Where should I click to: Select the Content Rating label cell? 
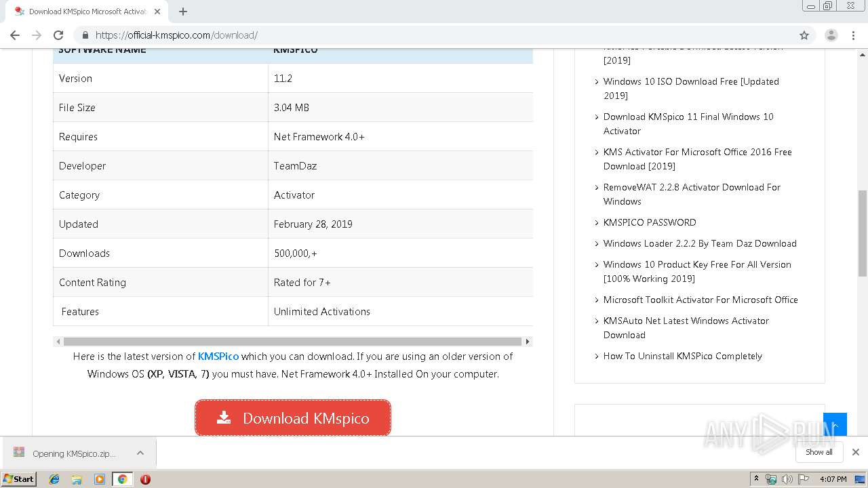coord(161,282)
